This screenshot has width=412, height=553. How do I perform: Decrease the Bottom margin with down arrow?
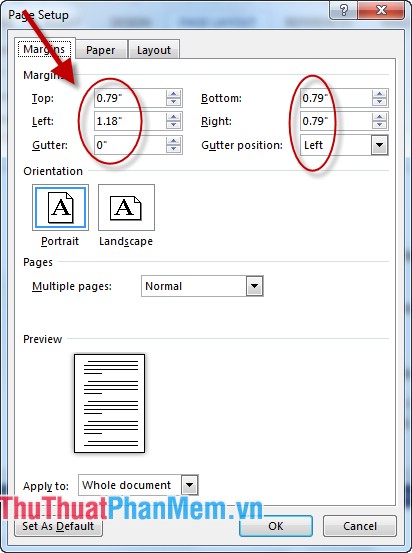(380, 102)
